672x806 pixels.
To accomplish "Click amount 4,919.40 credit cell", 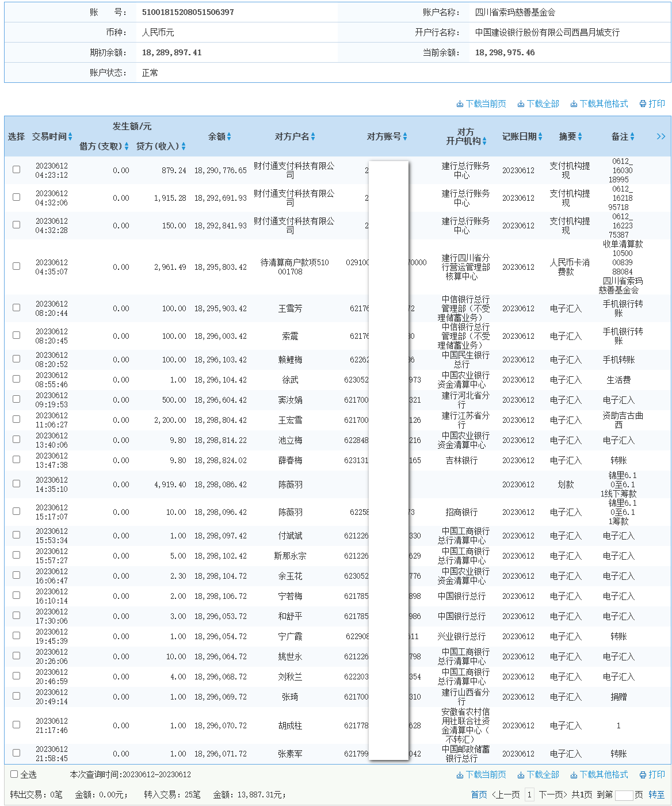I will pos(170,484).
